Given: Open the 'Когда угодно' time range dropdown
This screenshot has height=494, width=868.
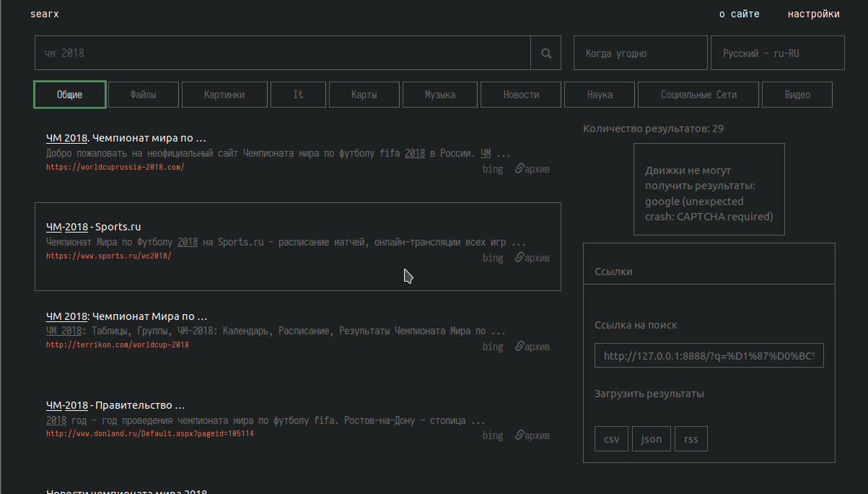Looking at the screenshot, I should (x=640, y=53).
